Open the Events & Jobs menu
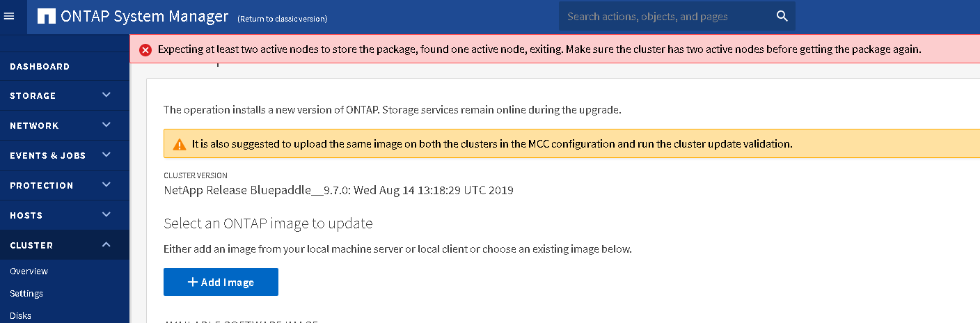Screen dimensions: 980x323 (x=47, y=155)
